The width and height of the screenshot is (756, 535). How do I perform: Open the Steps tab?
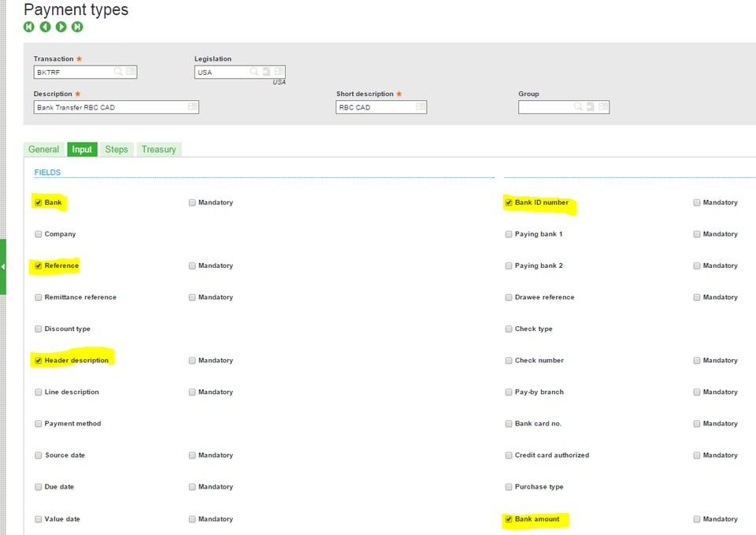pyautogui.click(x=117, y=149)
